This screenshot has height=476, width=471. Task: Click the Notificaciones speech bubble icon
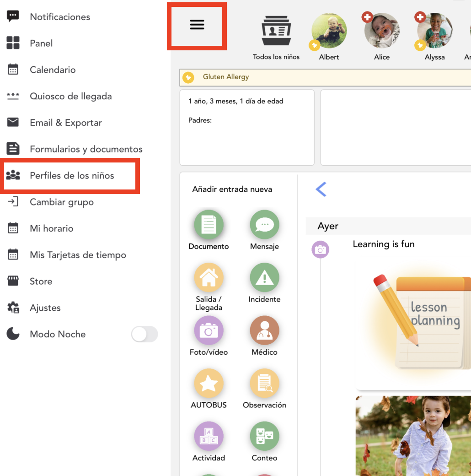click(x=13, y=16)
